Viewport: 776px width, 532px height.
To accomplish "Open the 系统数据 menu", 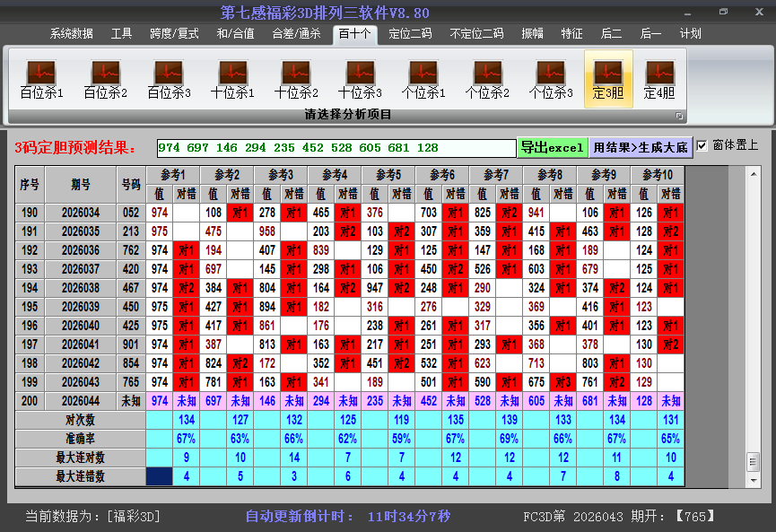I will (72, 34).
